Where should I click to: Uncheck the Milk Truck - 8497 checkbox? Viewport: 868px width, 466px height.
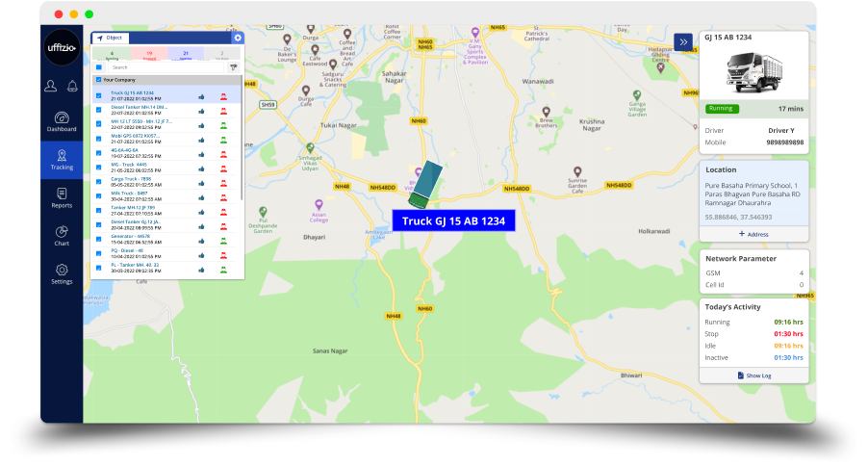tap(99, 196)
